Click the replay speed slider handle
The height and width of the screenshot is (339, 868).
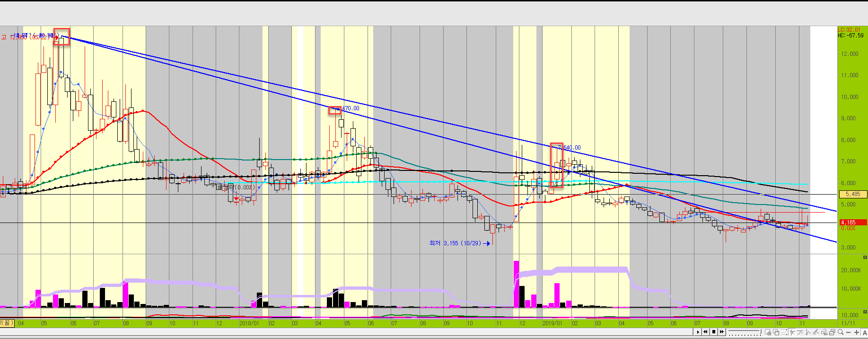(761, 331)
